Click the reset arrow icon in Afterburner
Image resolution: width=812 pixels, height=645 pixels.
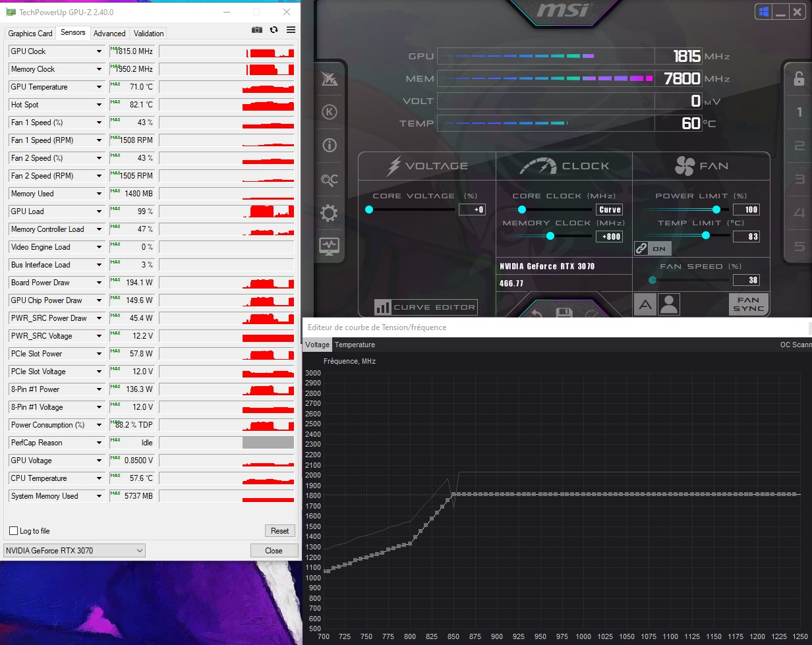535,313
